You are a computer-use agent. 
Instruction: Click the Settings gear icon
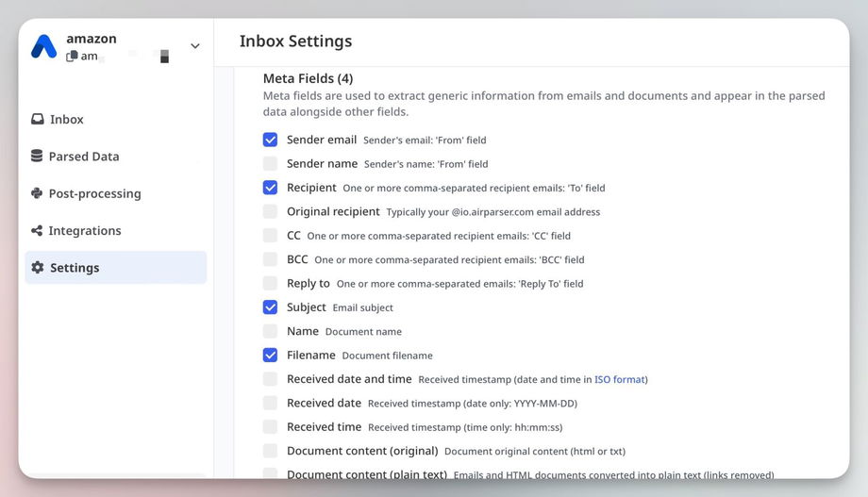38,268
